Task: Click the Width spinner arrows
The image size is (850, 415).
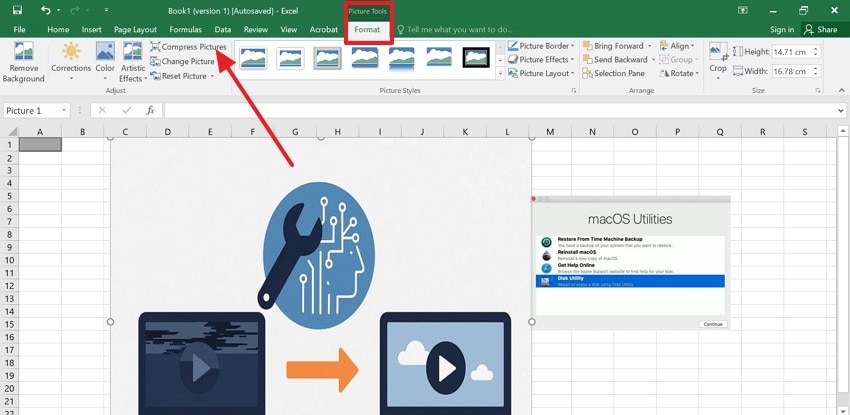Action: [816, 71]
